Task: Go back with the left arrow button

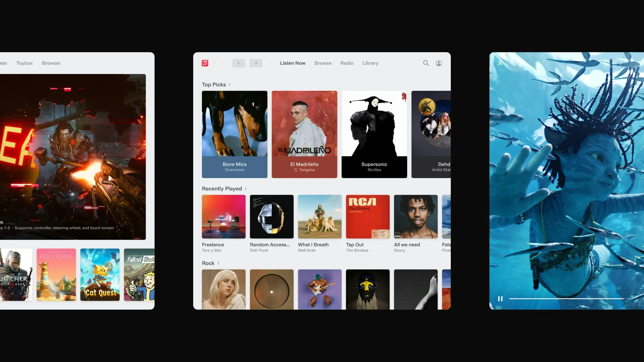Action: point(238,63)
